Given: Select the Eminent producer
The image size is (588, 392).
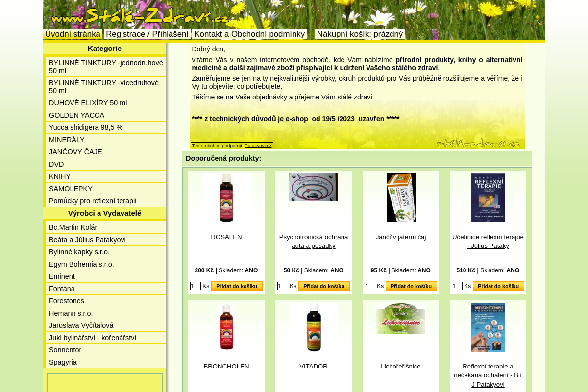Looking at the screenshot, I should click(106, 276).
